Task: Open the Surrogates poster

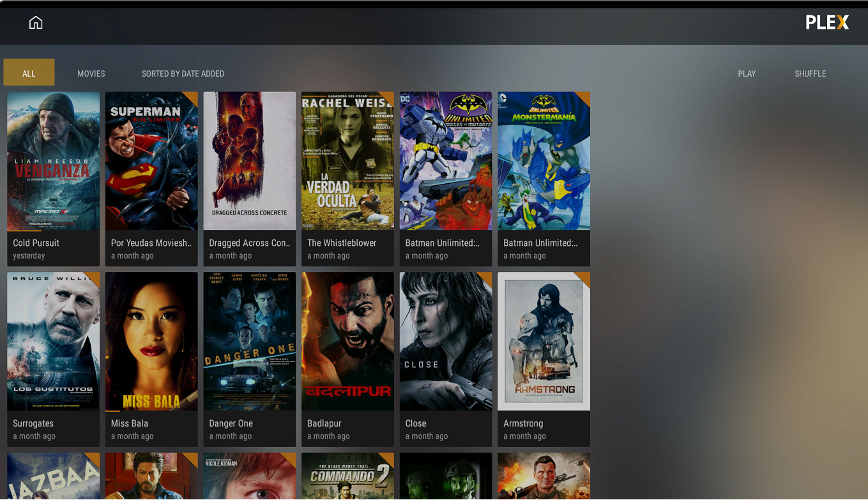Action: tap(53, 342)
